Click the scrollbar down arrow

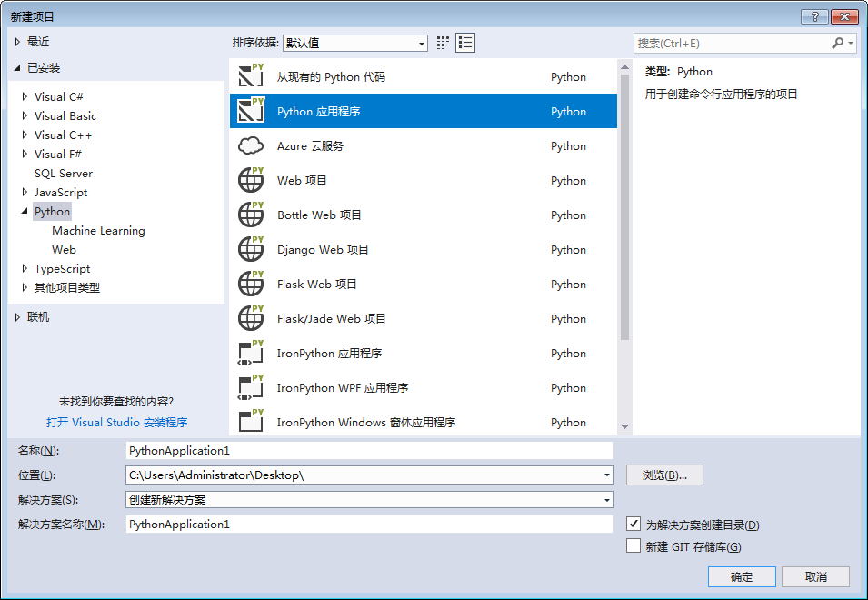[x=625, y=426]
